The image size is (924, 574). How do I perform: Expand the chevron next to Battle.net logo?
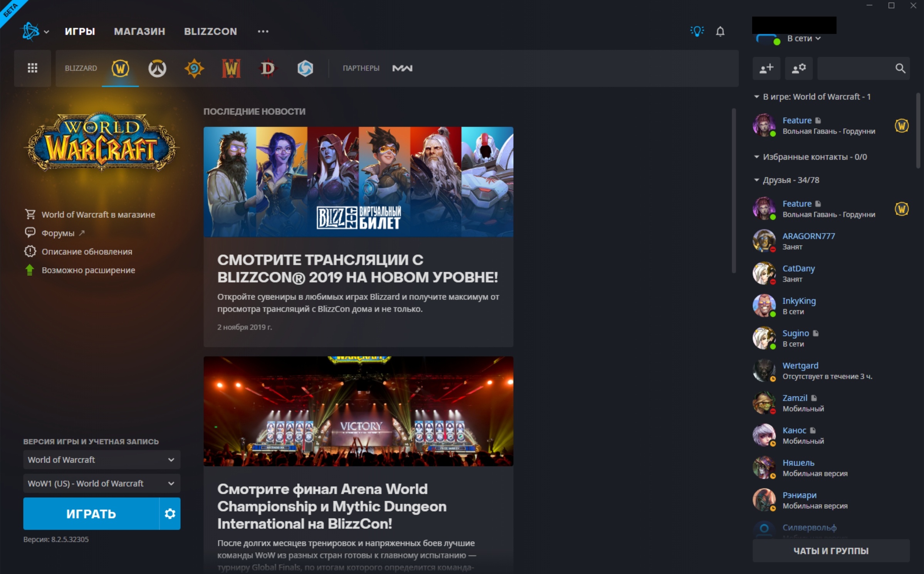47,32
